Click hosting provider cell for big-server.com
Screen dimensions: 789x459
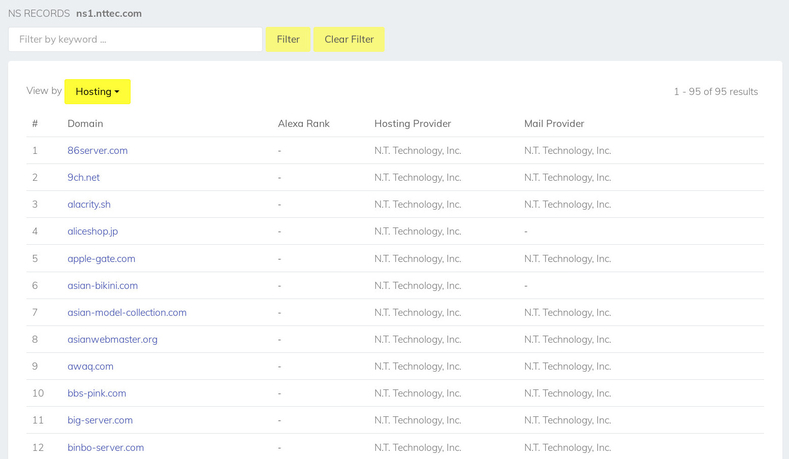(x=418, y=420)
